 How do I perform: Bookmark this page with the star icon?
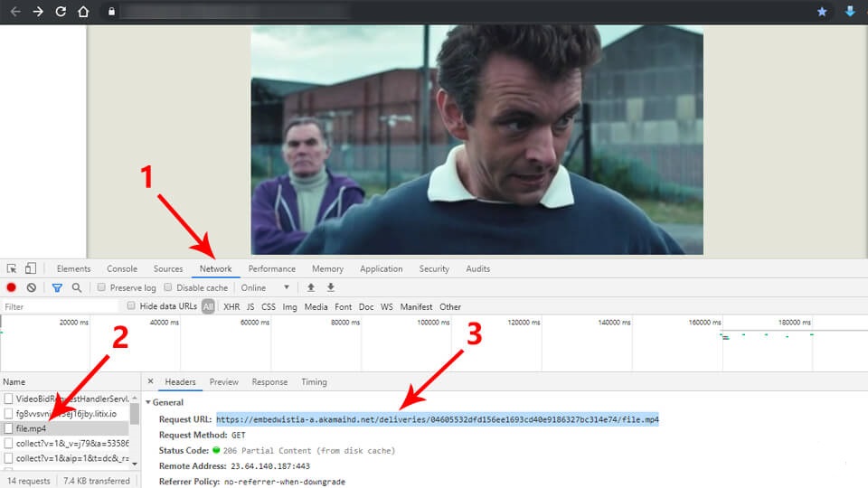822,12
